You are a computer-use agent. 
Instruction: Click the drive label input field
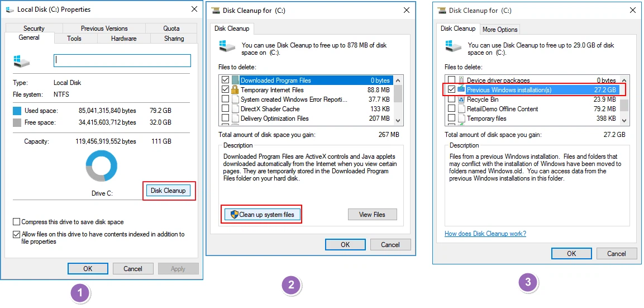click(122, 60)
